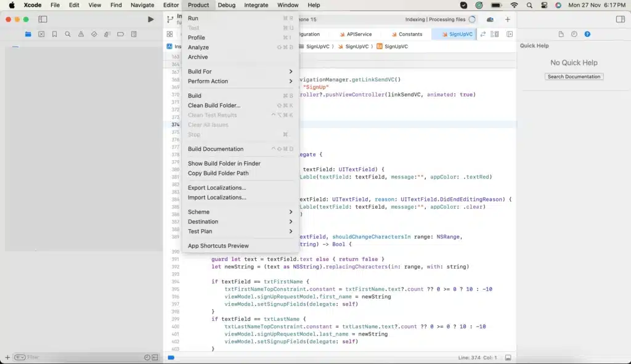
Task: Show the Issue navigator warning icon
Action: [x=81, y=34]
